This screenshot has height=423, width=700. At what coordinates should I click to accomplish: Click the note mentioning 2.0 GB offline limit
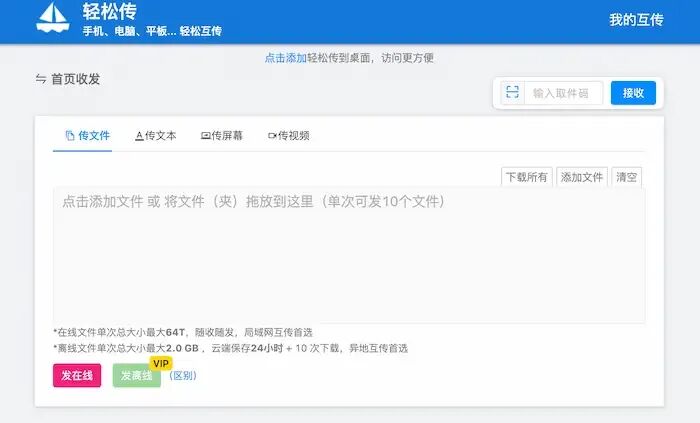(230, 348)
